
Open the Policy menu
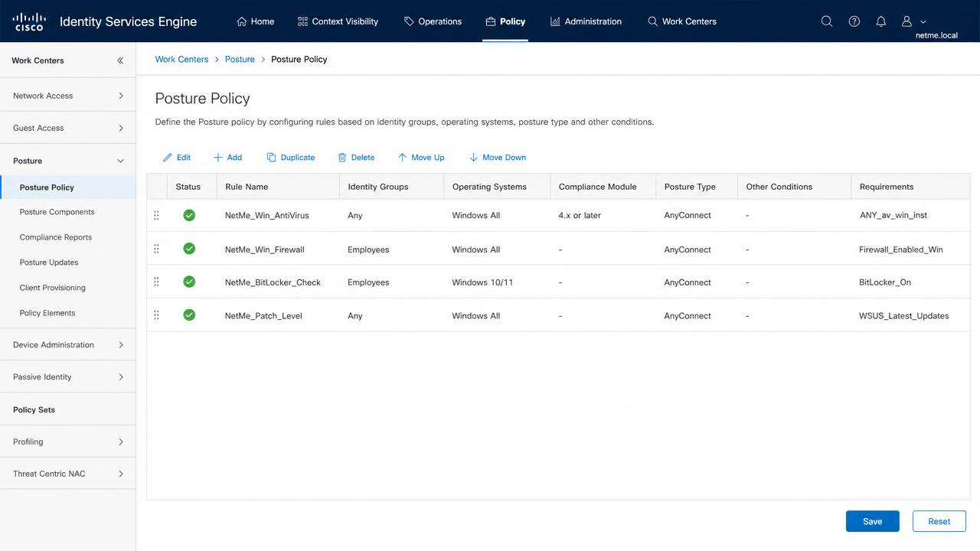point(505,21)
